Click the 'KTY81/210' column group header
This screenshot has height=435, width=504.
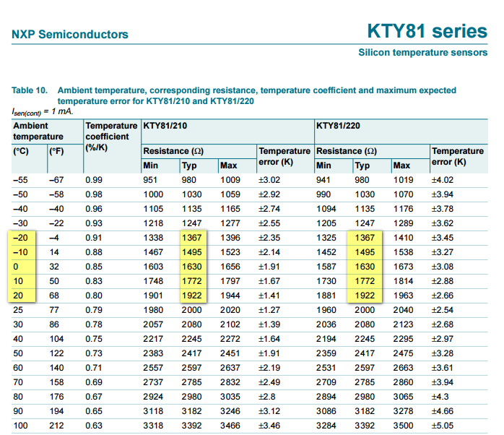tap(165, 126)
